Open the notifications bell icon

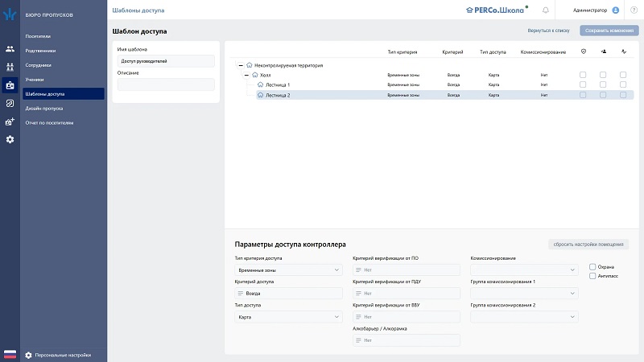[x=546, y=10]
